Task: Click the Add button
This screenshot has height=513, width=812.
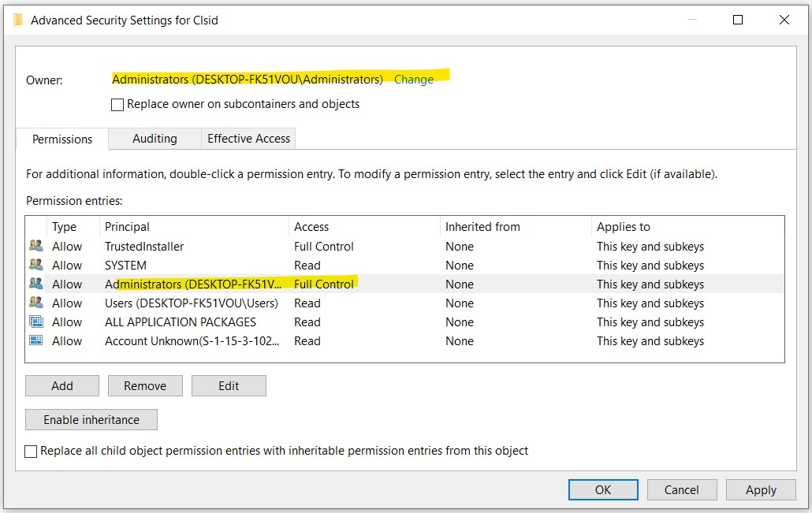Action: [x=62, y=386]
